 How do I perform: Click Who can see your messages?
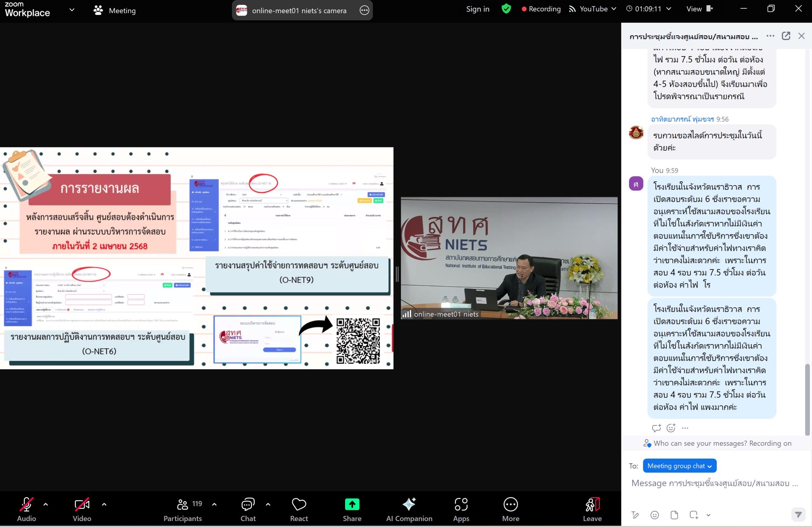[717, 443]
